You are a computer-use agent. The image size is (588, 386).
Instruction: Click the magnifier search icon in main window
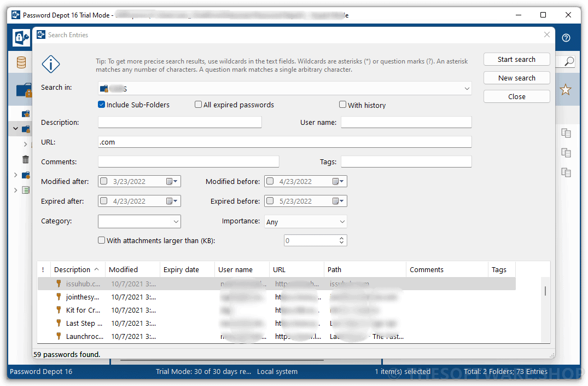[569, 61]
